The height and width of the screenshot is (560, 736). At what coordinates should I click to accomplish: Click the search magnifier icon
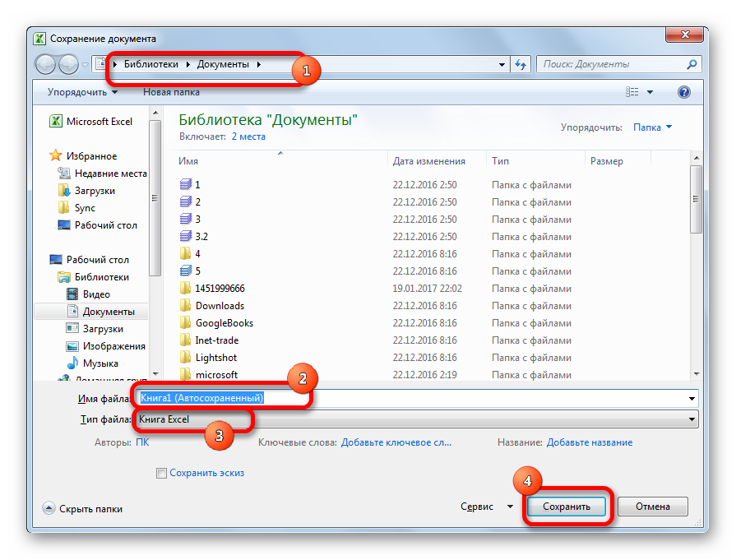690,64
